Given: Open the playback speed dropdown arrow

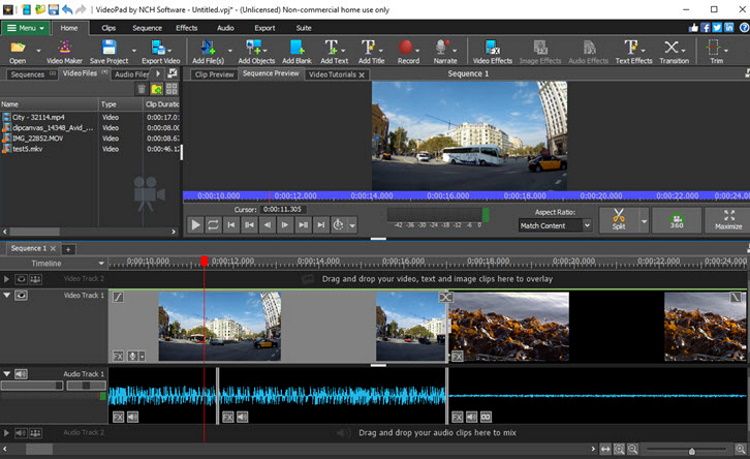Looking at the screenshot, I should [x=353, y=225].
